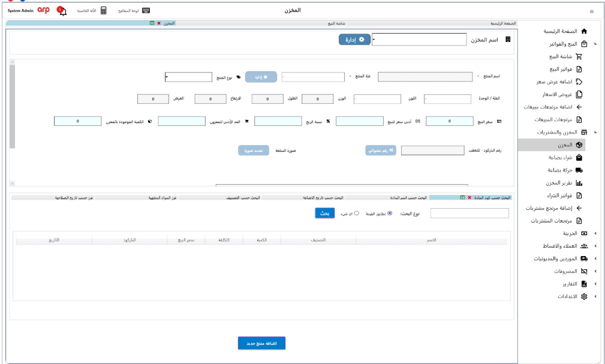Click the truck icon for حركة بضاعة
Viewport: 605px width, 364px height.
579,170
